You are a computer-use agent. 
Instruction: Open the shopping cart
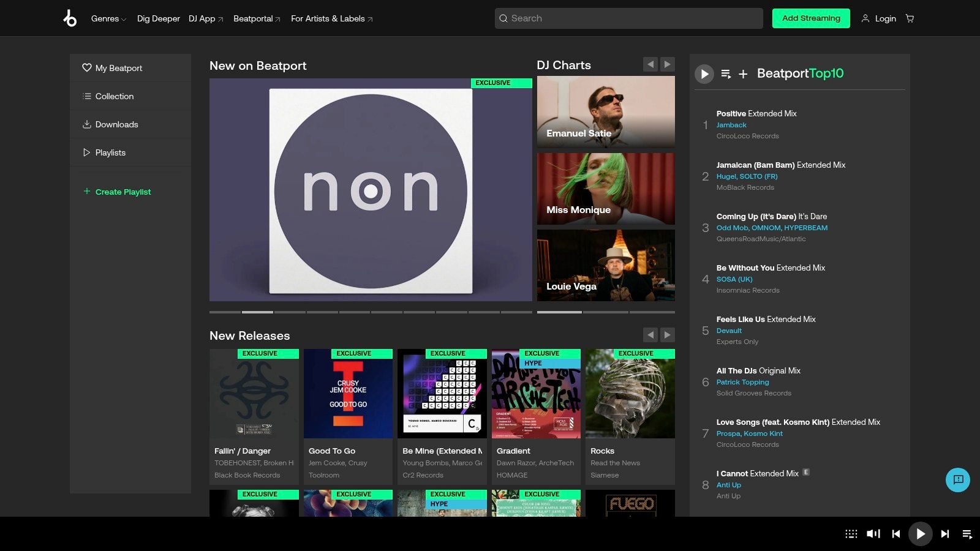coord(910,18)
